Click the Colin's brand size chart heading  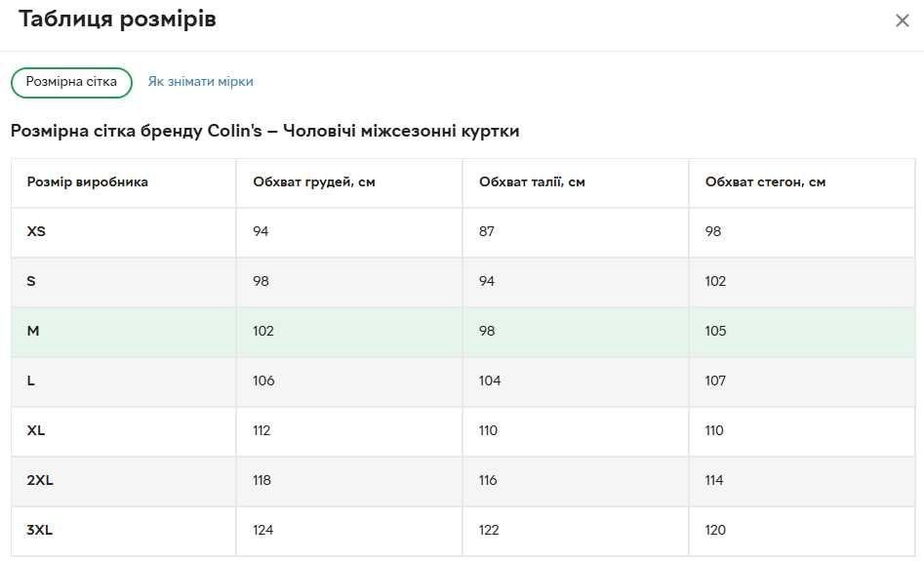(264, 132)
